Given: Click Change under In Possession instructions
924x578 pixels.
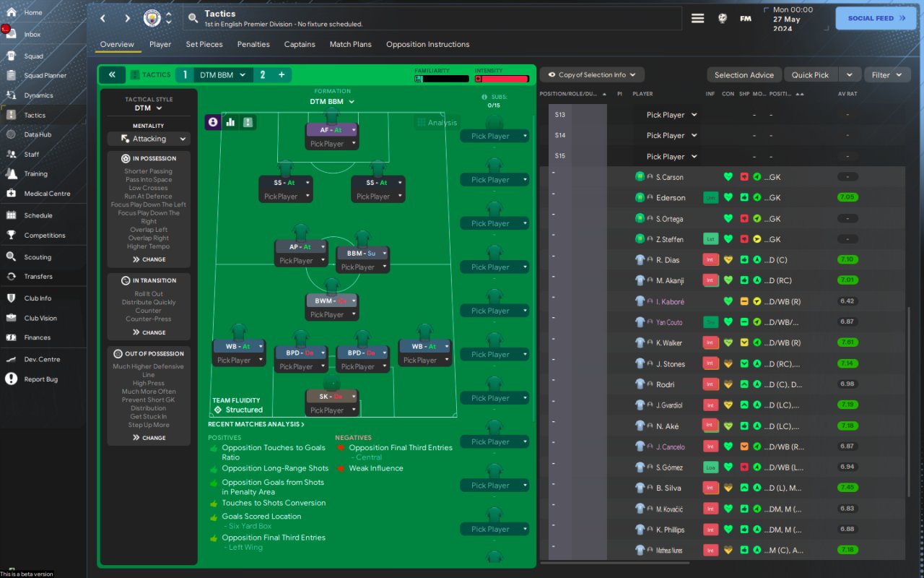Looking at the screenshot, I should pos(149,259).
